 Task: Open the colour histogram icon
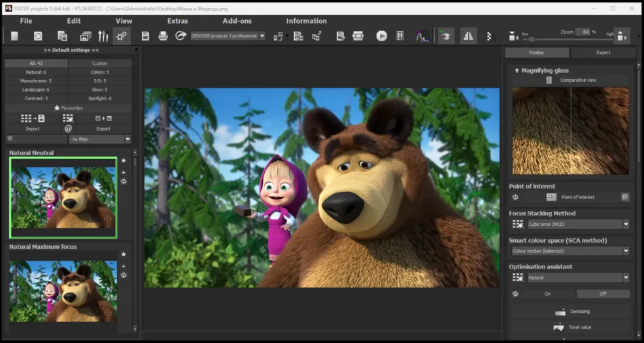(422, 36)
